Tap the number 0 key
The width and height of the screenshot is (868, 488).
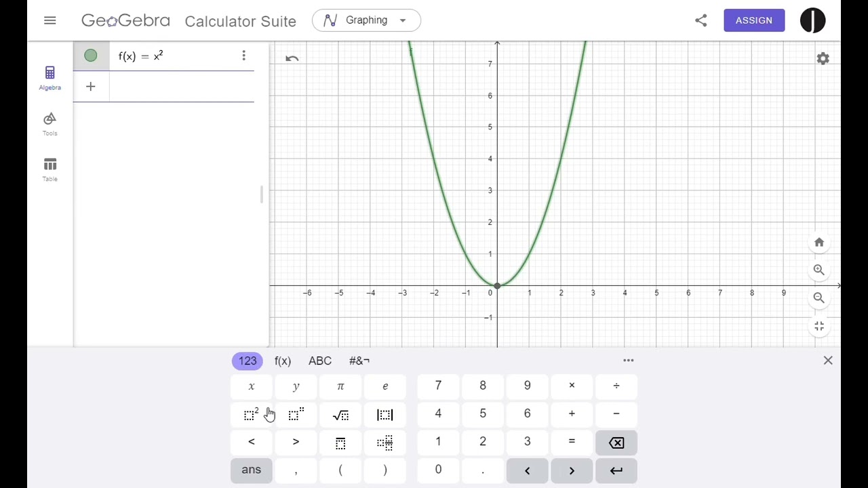point(438,470)
